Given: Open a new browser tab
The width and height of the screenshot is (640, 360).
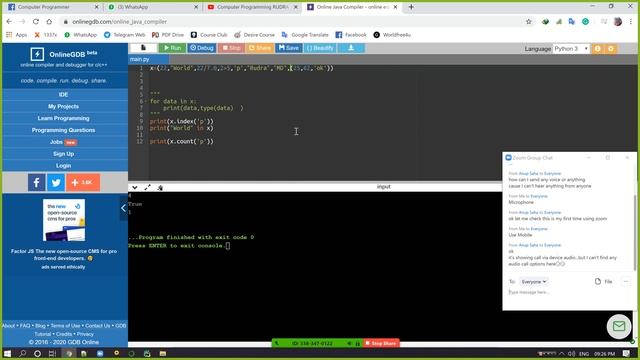Looking at the screenshot, I should click(411, 7).
